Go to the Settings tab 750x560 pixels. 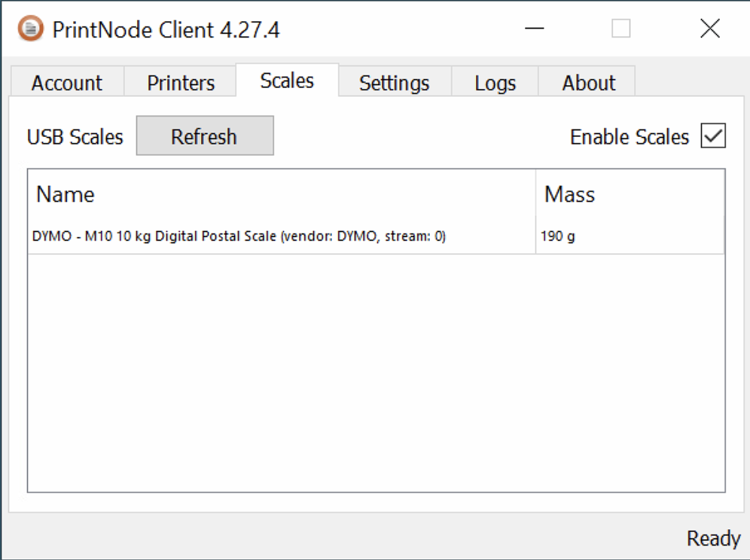pyautogui.click(x=395, y=82)
